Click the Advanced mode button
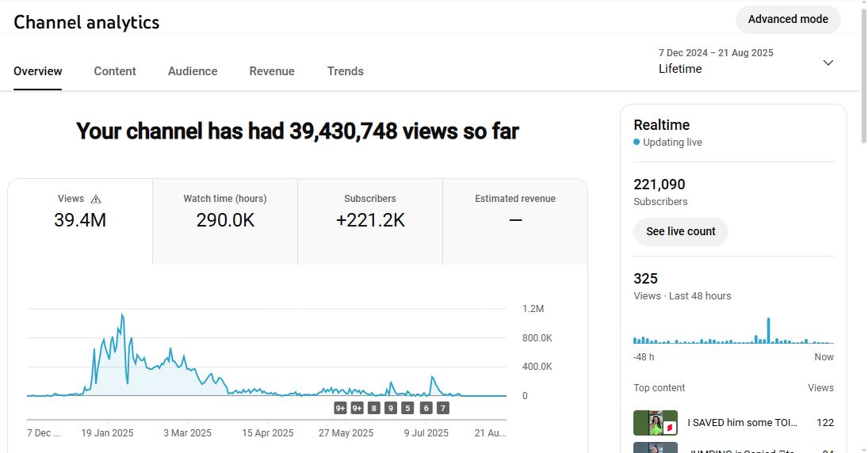The width and height of the screenshot is (868, 453). 788,19
